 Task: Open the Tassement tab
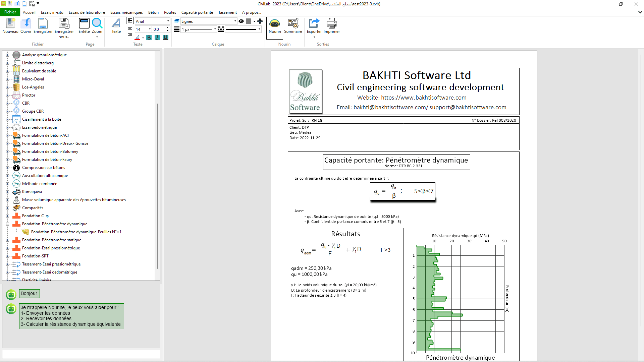click(x=227, y=12)
